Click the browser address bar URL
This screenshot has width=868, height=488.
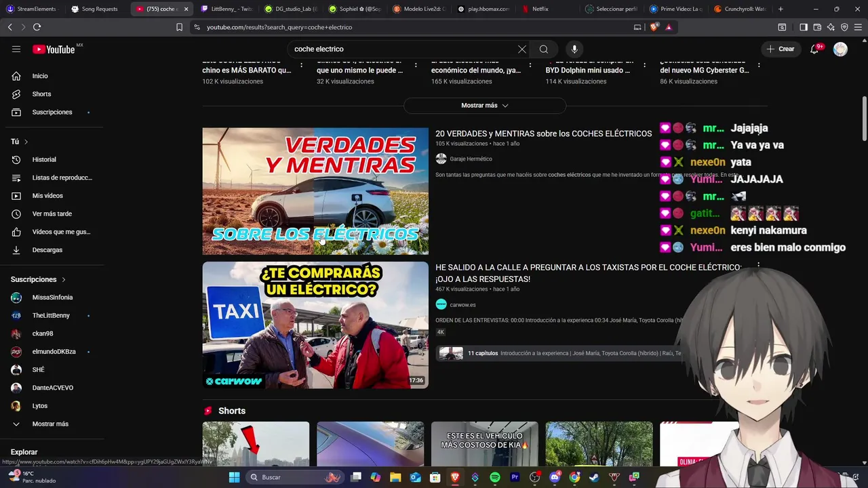[279, 27]
